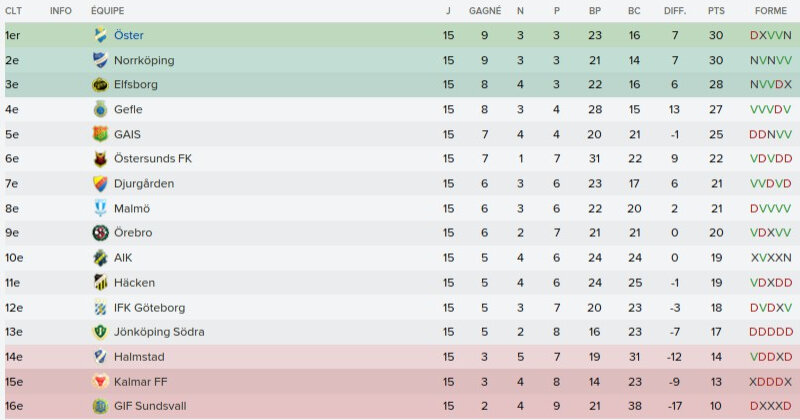
Task: Click the Elfsborg club crest
Action: point(100,85)
